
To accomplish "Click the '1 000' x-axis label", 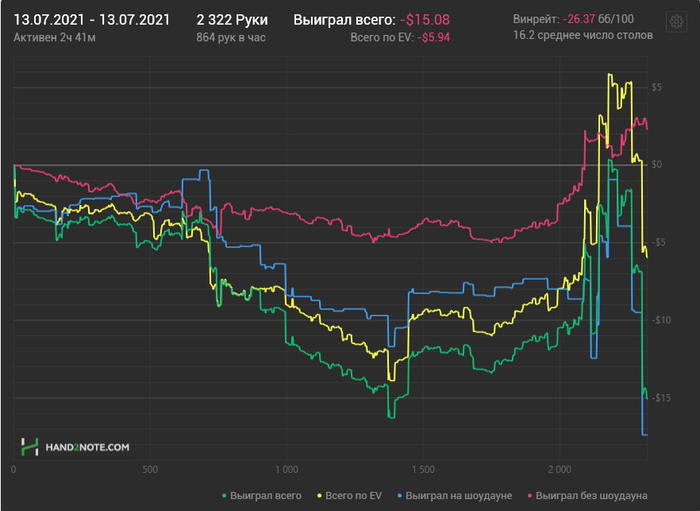I will 286,469.
